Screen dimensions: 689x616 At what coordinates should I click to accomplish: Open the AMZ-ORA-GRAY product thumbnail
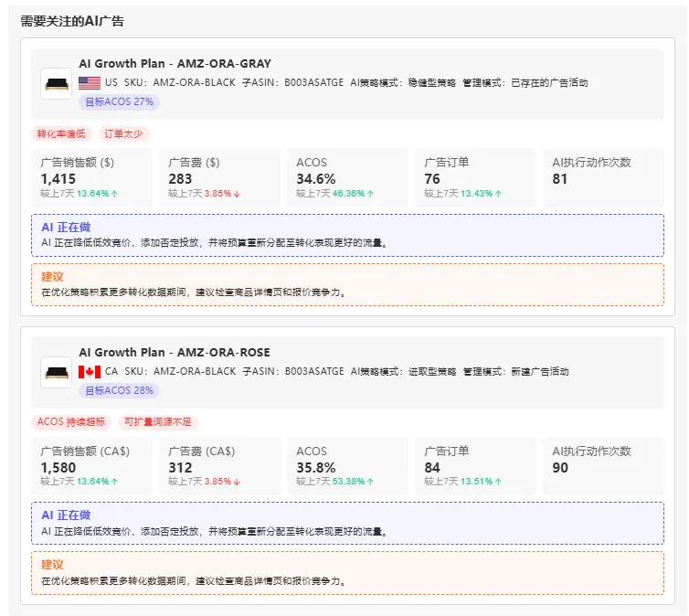(x=57, y=83)
